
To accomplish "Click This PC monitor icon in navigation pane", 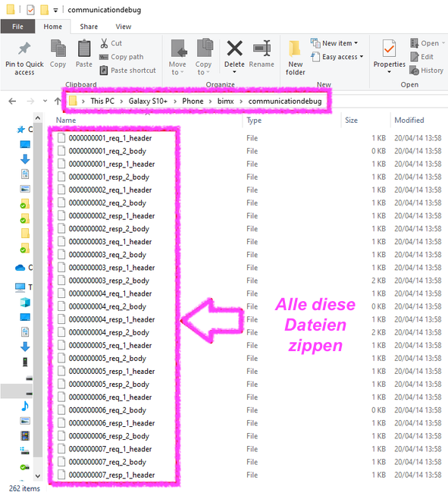I will point(20,287).
